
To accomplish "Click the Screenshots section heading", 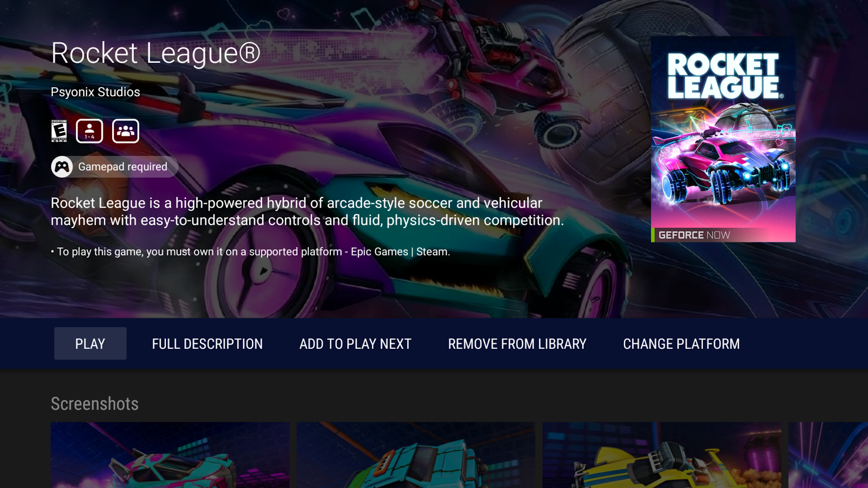I will tap(94, 404).
